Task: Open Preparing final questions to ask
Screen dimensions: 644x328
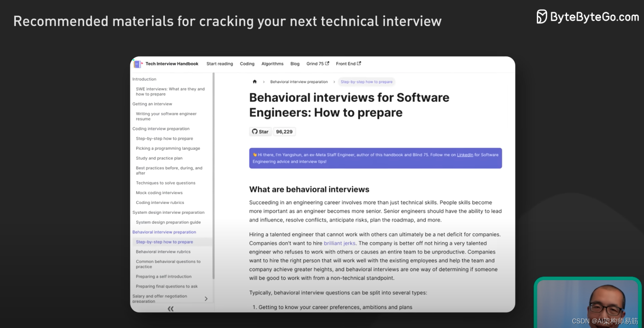Action: tap(167, 286)
